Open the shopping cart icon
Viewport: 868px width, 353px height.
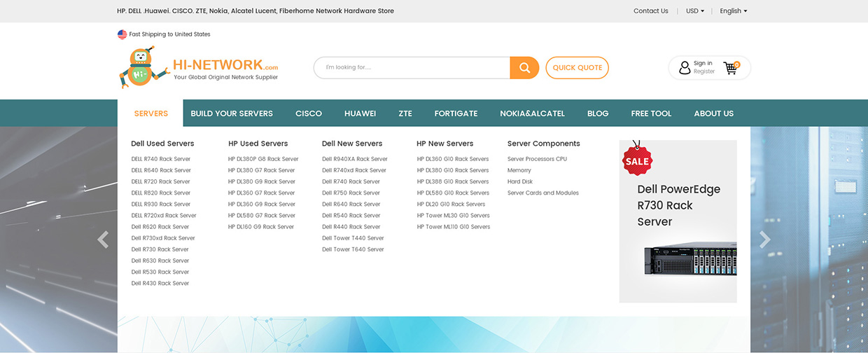(x=730, y=68)
